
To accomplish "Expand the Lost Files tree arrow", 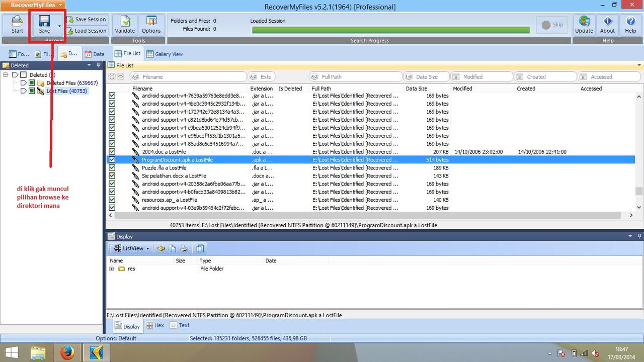I will click(x=24, y=91).
